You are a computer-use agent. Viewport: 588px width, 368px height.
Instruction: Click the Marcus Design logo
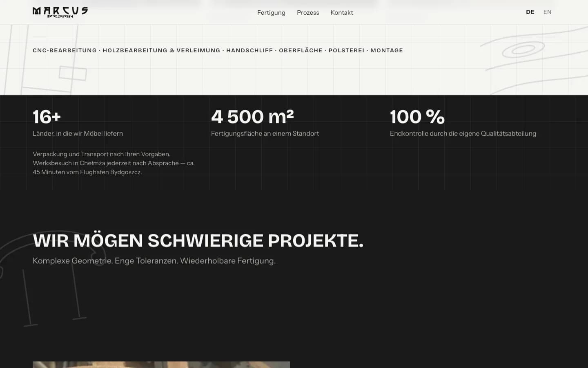coord(60,12)
